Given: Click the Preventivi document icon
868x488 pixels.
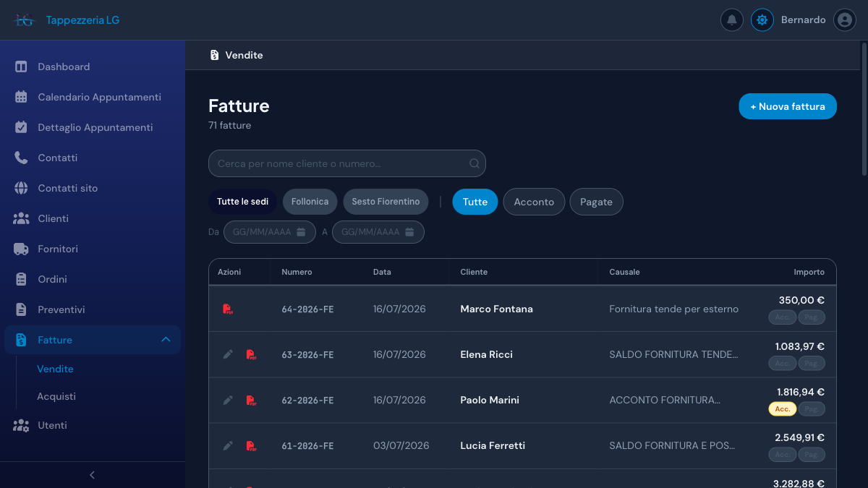Looking at the screenshot, I should (21, 309).
